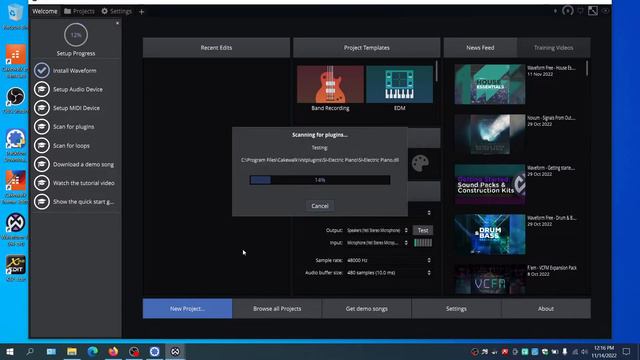Switch to Waveform in the taskbar
This screenshot has height=360, width=640.
[175, 351]
